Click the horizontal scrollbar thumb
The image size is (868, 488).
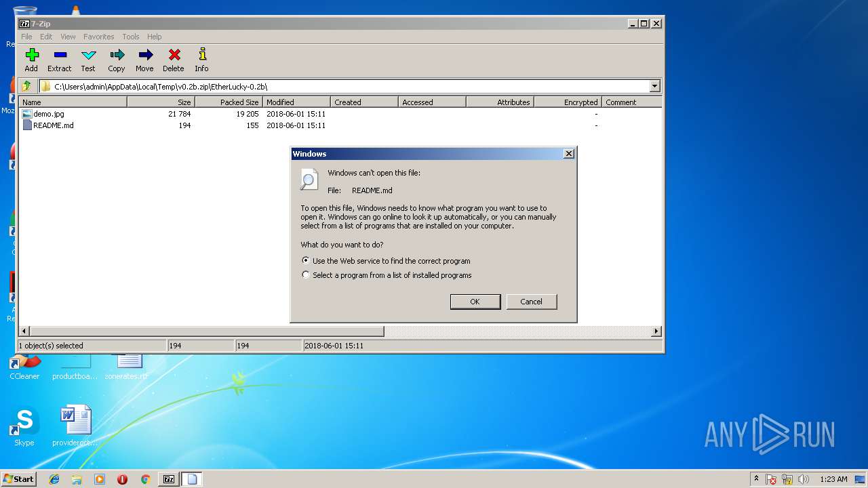[207, 331]
